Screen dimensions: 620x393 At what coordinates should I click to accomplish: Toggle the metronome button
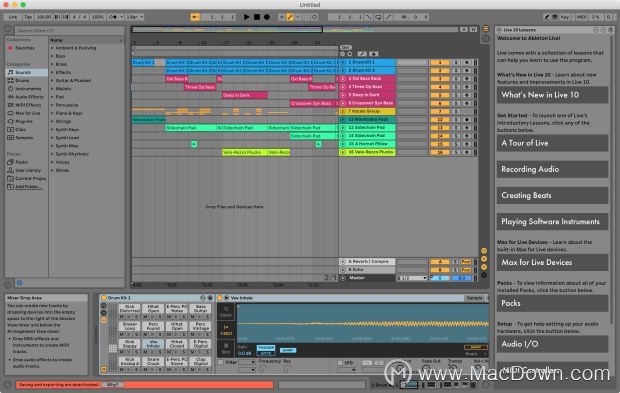coord(113,17)
